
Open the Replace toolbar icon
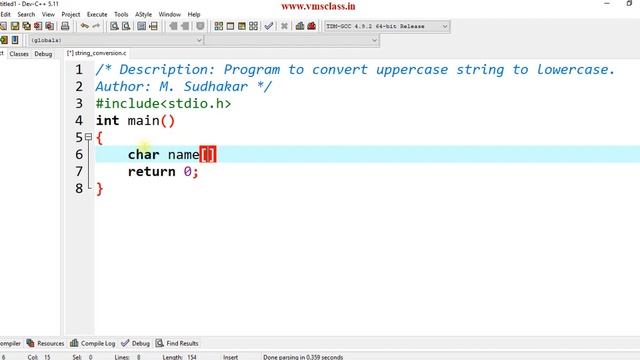[126, 26]
